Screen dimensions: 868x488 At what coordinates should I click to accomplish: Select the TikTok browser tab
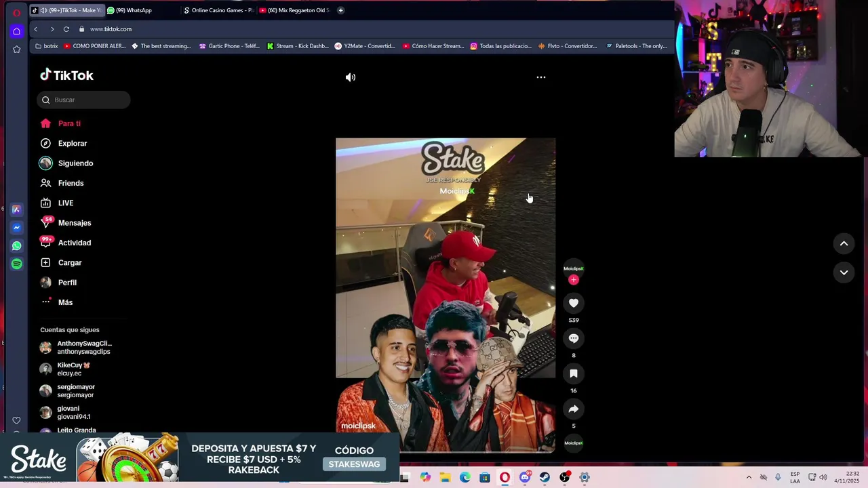pos(66,10)
